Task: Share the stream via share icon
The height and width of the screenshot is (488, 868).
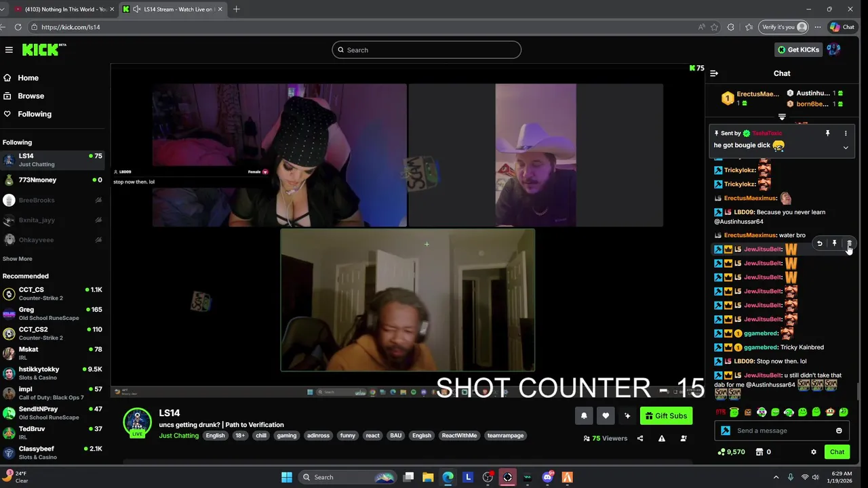Action: 640,439
